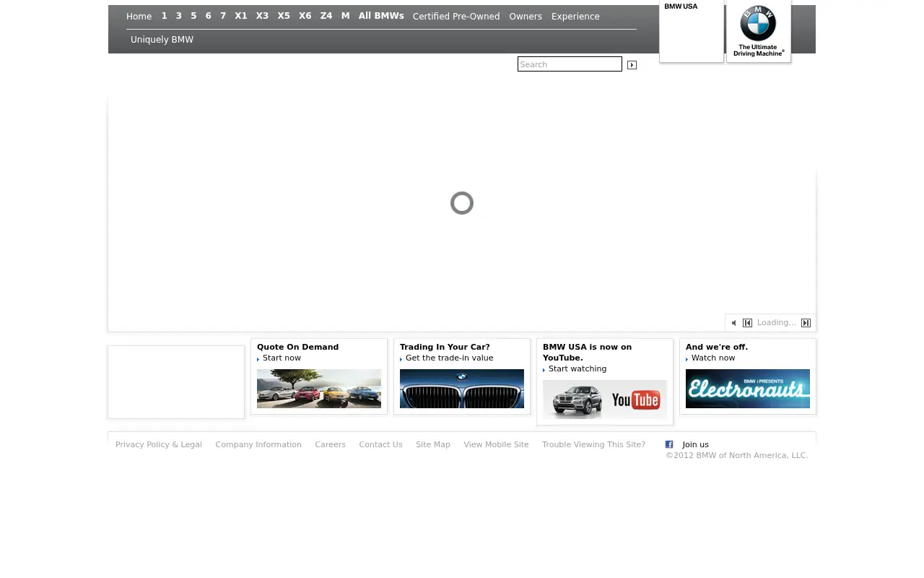
Task: Open the X5 model menu
Action: click(284, 16)
